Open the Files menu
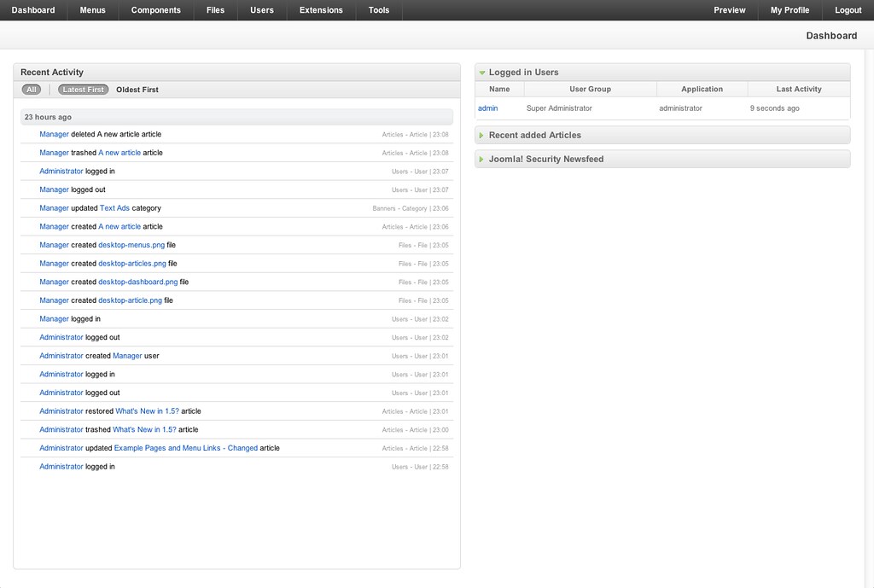Screen dimensions: 874x588 216,10
